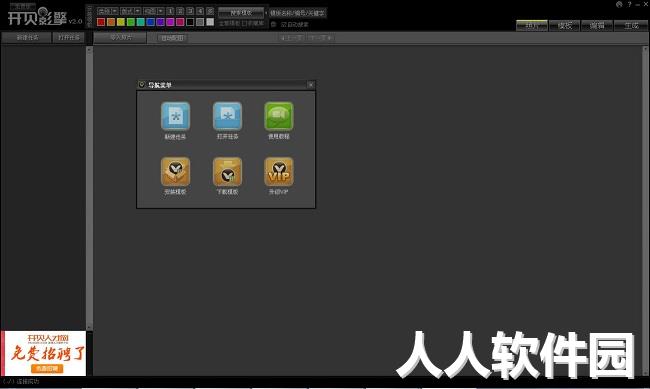Click the help question-mark icon in title bar

pyautogui.click(x=629, y=4)
